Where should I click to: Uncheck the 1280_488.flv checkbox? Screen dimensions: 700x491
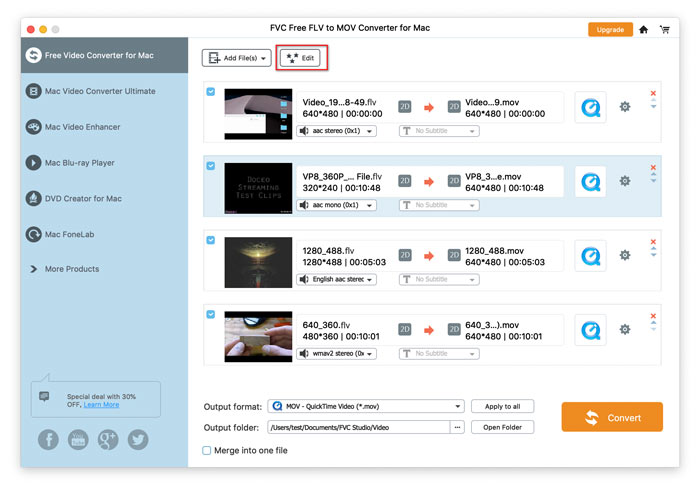coord(211,240)
